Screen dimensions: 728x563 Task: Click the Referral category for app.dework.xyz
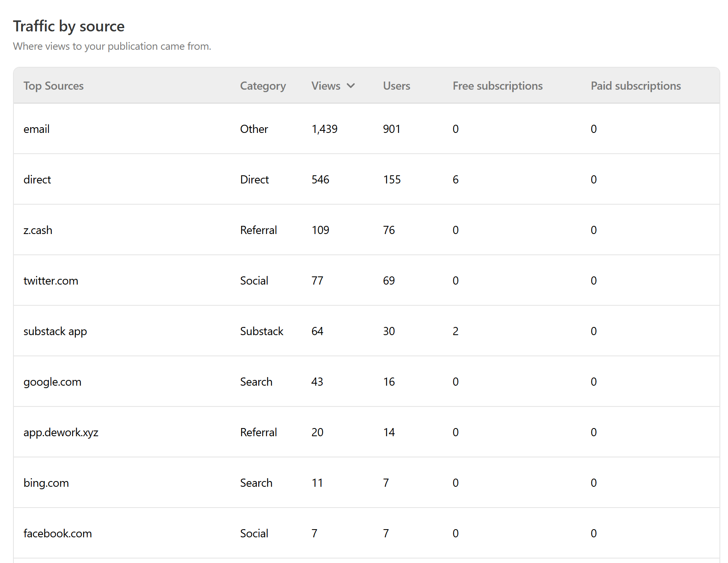[x=258, y=432]
